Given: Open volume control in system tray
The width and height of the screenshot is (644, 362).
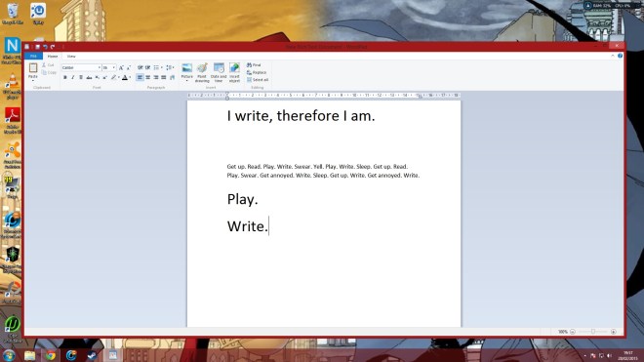Looking at the screenshot, I should coord(610,356).
